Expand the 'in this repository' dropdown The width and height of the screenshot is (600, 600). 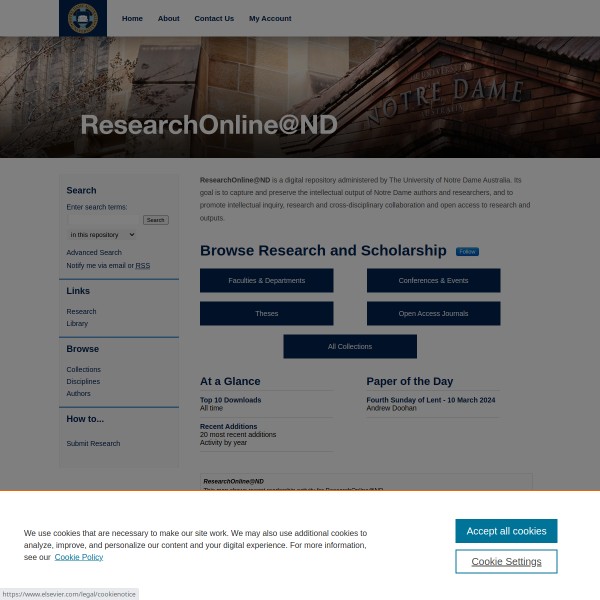(101, 235)
